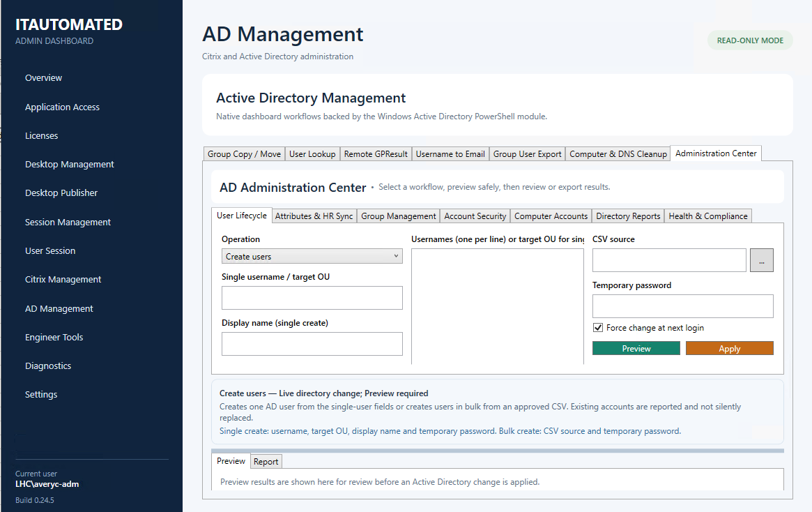Open Engineer Tools section
Screen dimensions: 812x512
(x=54, y=338)
